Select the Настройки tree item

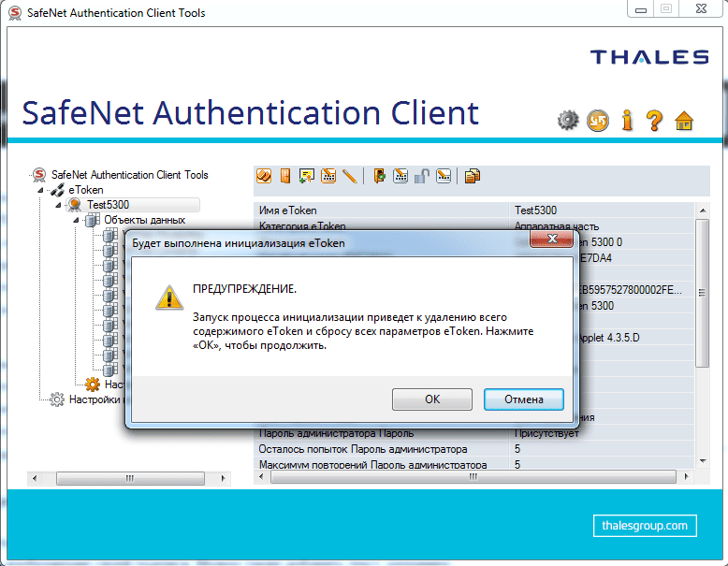coord(95,399)
